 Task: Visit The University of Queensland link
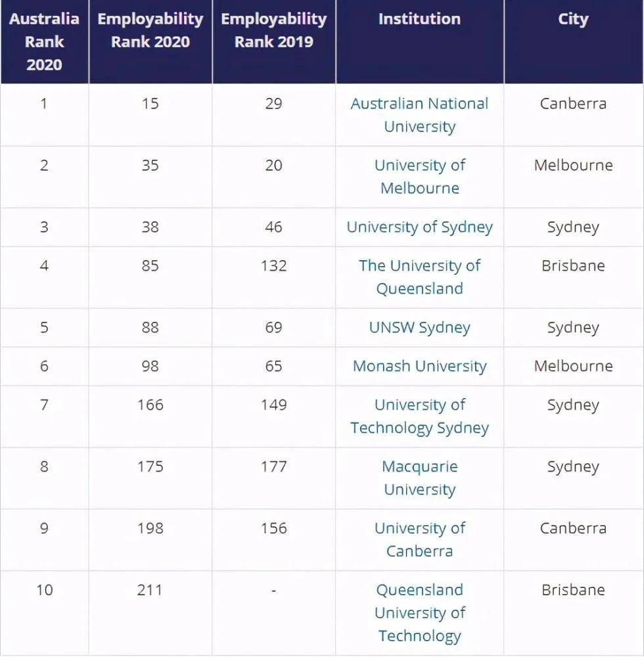[419, 277]
